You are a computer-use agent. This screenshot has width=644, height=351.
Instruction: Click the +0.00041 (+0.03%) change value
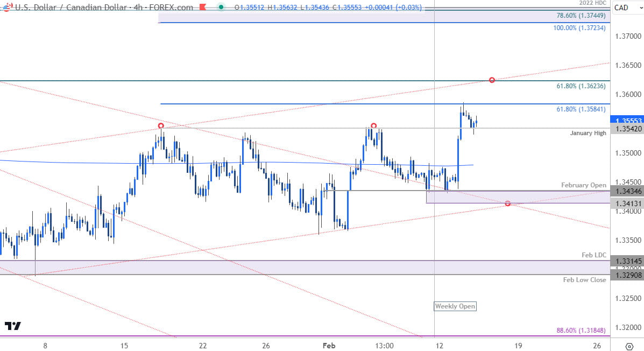pos(392,8)
